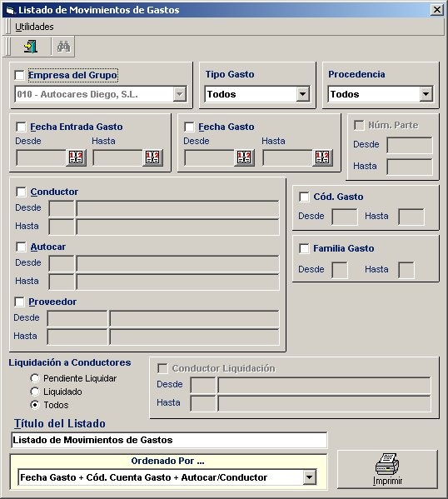The width and height of the screenshot is (448, 499).
Task: Open the Procedencia dropdown list
Action: coord(426,94)
